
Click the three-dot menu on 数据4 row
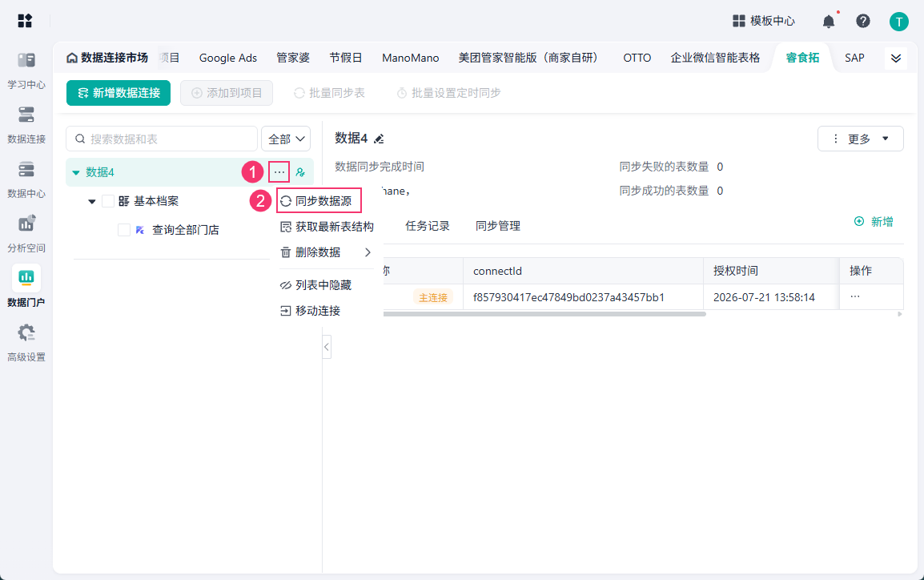click(x=279, y=172)
